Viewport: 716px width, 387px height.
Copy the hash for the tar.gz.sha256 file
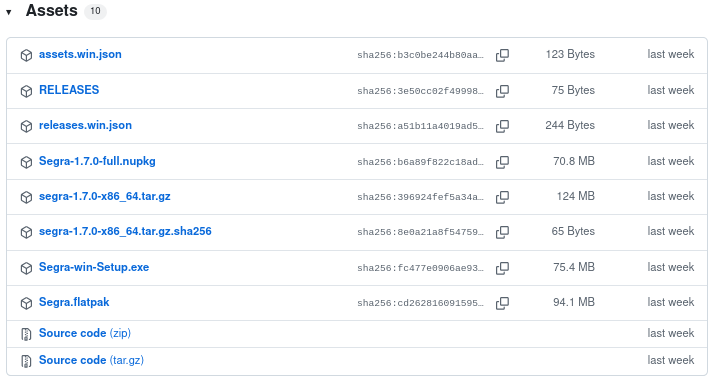pos(502,232)
